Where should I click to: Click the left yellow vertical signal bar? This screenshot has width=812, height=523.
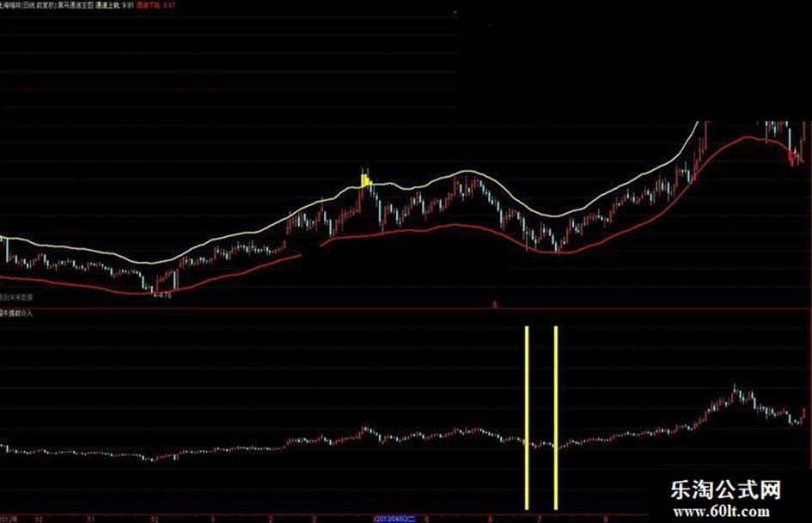[527, 417]
